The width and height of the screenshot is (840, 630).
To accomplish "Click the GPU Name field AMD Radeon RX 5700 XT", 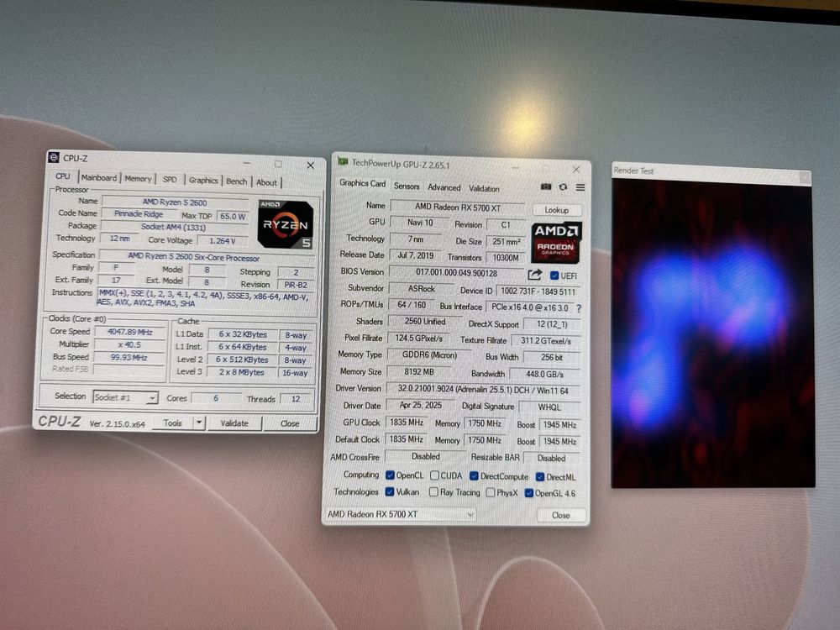I will click(458, 207).
